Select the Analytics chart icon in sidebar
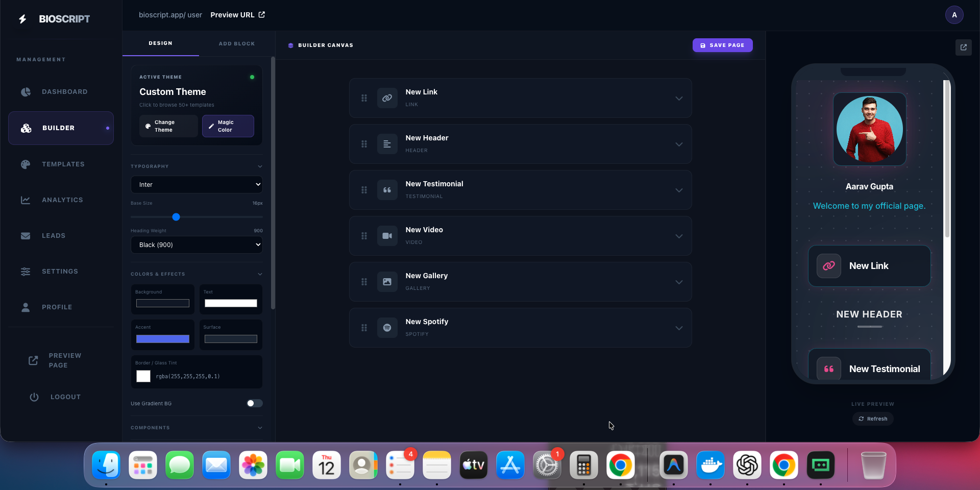 (x=26, y=200)
